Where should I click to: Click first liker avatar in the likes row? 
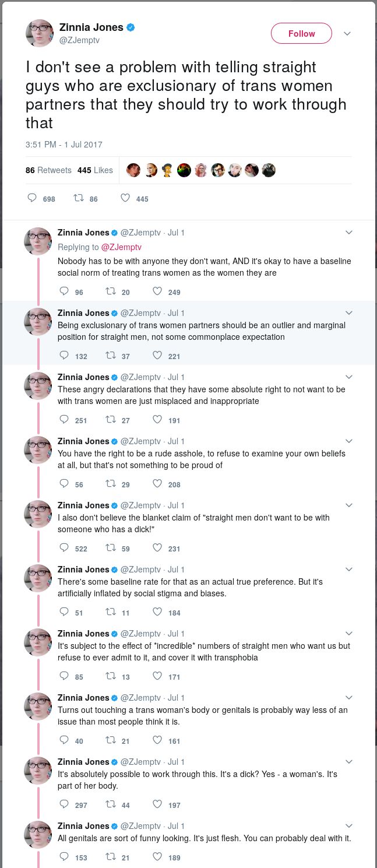pyautogui.click(x=133, y=170)
